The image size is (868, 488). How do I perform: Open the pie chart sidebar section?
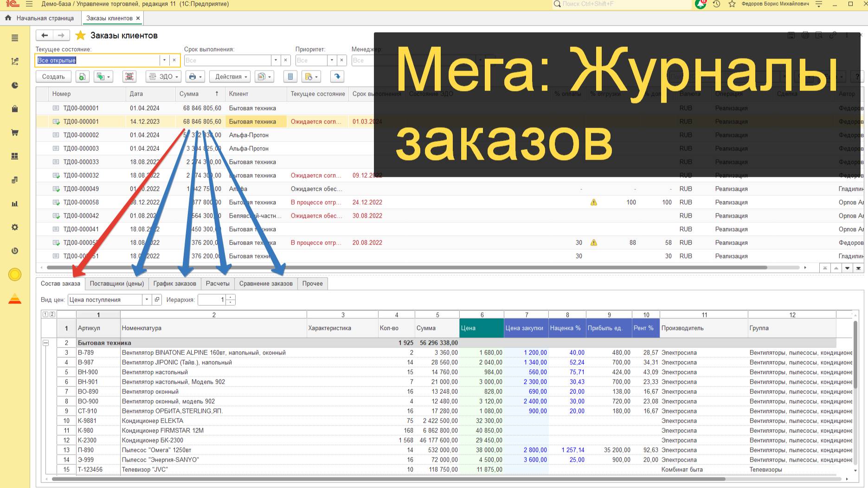pos(15,85)
